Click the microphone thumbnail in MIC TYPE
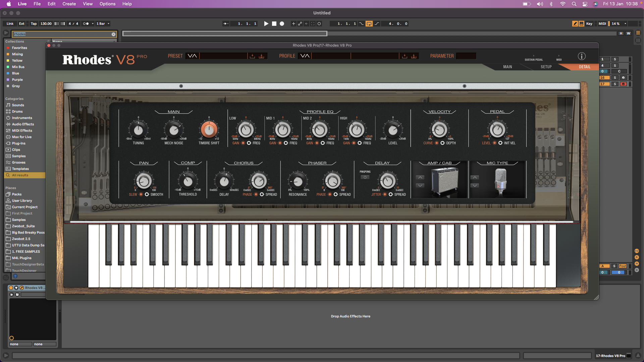 coord(500,180)
